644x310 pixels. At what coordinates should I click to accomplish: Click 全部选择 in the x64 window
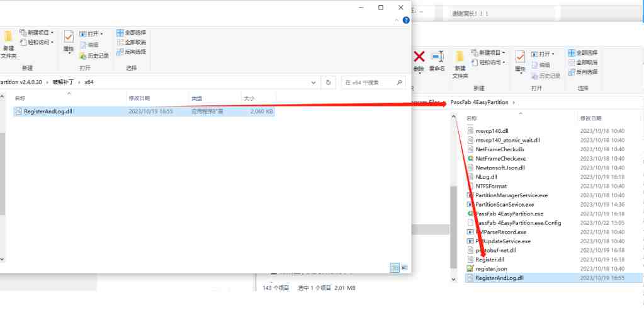(x=132, y=33)
